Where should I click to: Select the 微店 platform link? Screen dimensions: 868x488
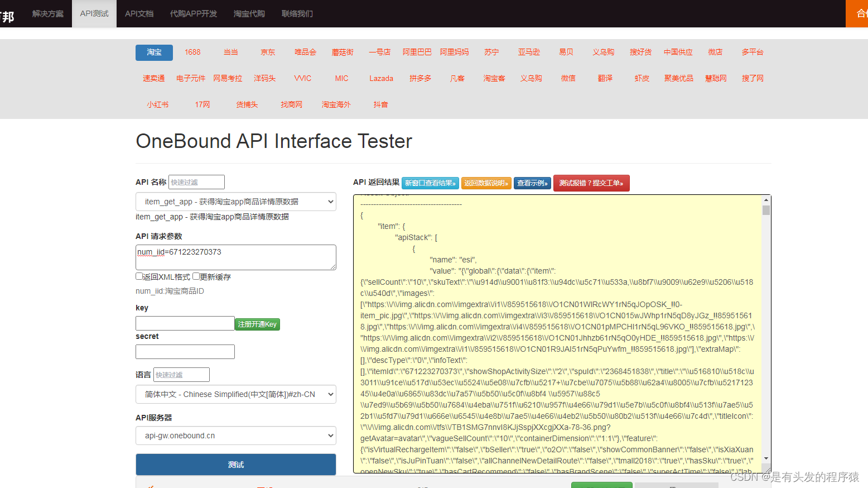[716, 52]
